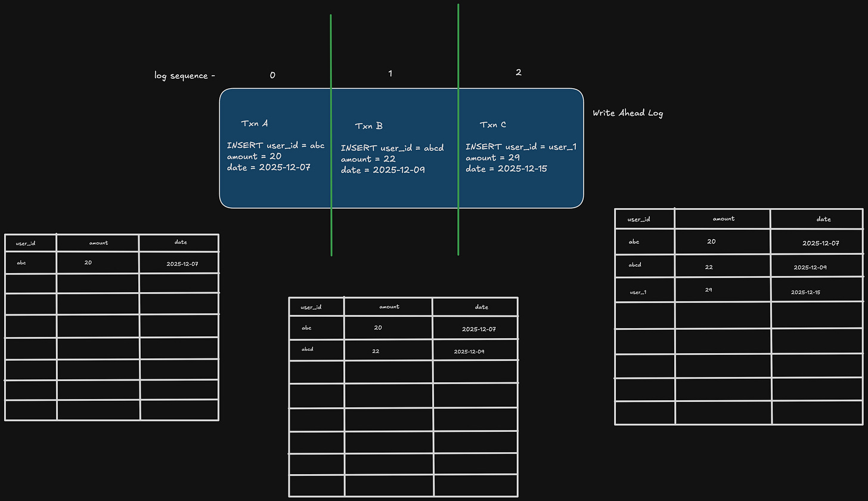Click "date" header of the three-row table
Image resolution: width=868 pixels, height=501 pixels.
coord(823,219)
